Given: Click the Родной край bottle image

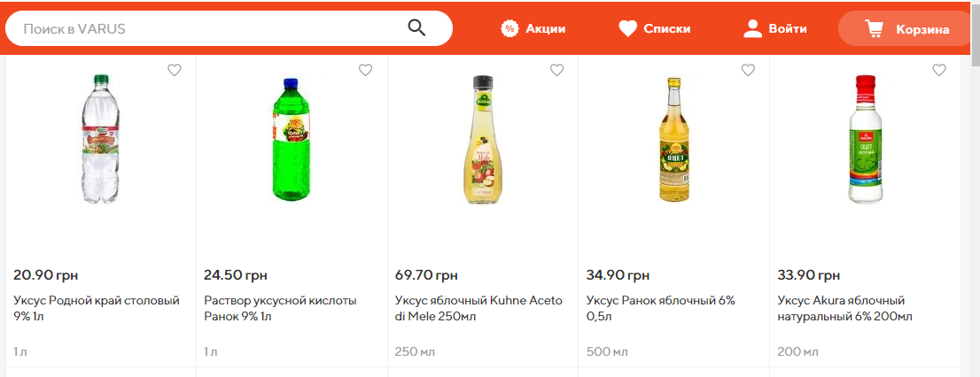Looking at the screenshot, I should click(99, 140).
